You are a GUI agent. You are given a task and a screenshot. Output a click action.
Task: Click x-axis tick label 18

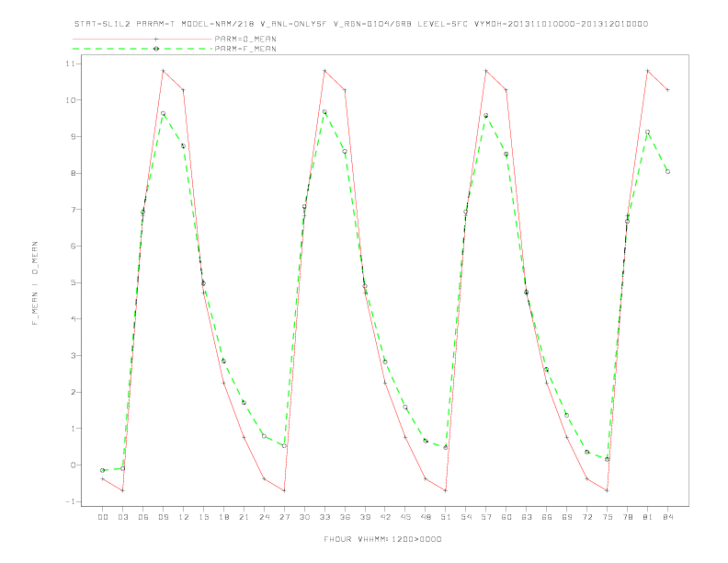223,517
